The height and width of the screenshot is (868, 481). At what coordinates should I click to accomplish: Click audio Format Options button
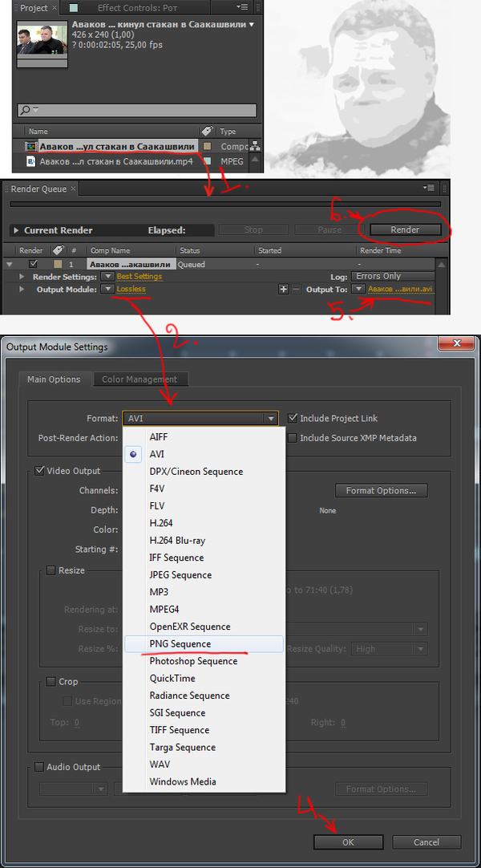point(381,789)
